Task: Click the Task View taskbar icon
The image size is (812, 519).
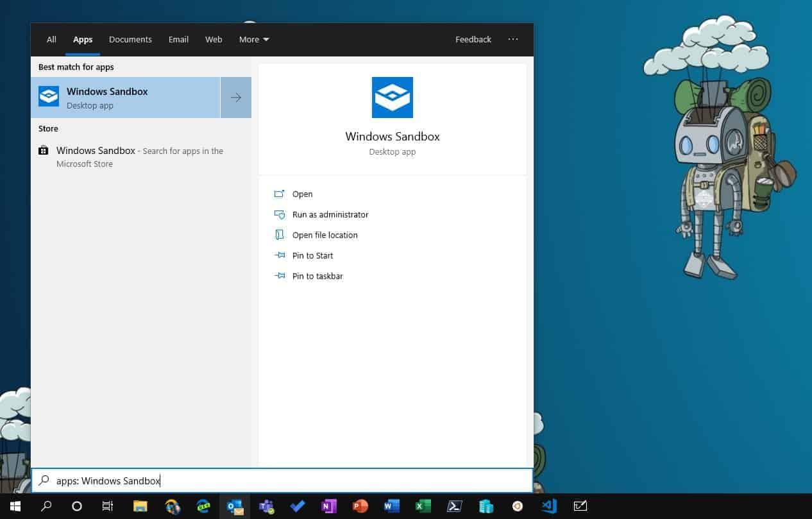Action: (x=108, y=506)
